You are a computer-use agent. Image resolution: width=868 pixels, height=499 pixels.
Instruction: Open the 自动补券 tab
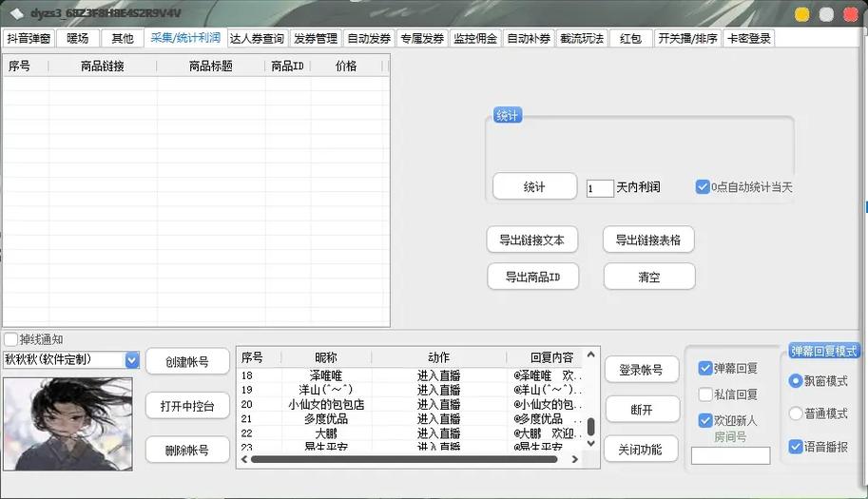tap(529, 38)
